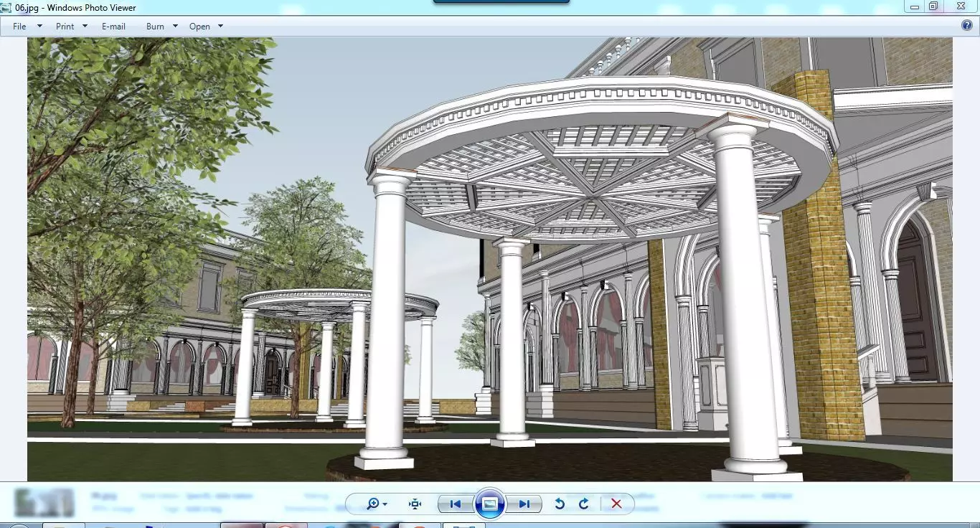Viewport: 980px width, 528px height.
Task: Minimize the Photo Viewer window
Action: (915, 6)
